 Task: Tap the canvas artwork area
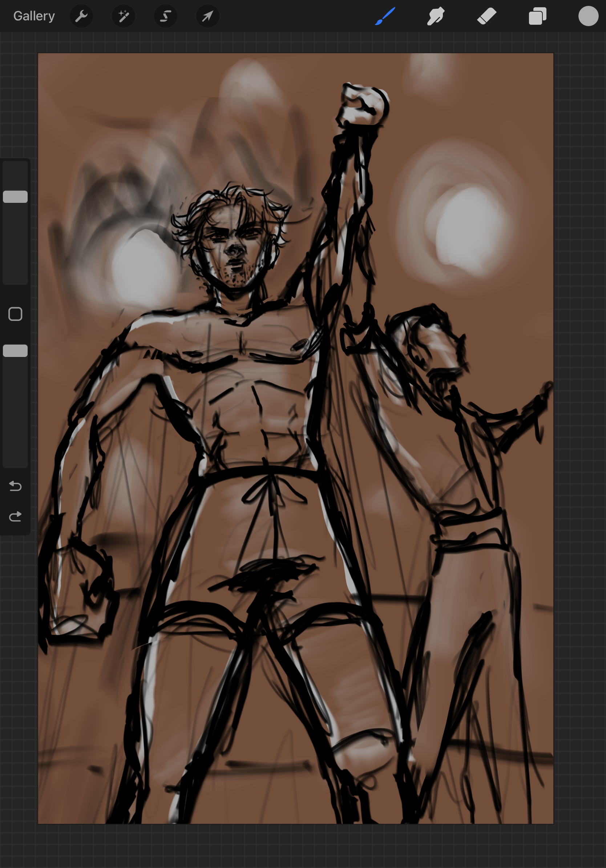[295, 435]
